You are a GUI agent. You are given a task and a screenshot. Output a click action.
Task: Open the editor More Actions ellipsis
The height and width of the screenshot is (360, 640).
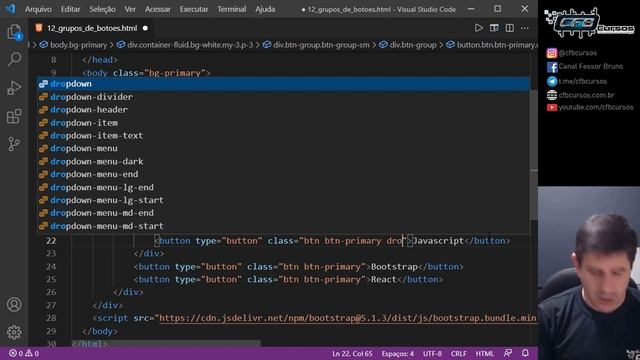[525, 28]
